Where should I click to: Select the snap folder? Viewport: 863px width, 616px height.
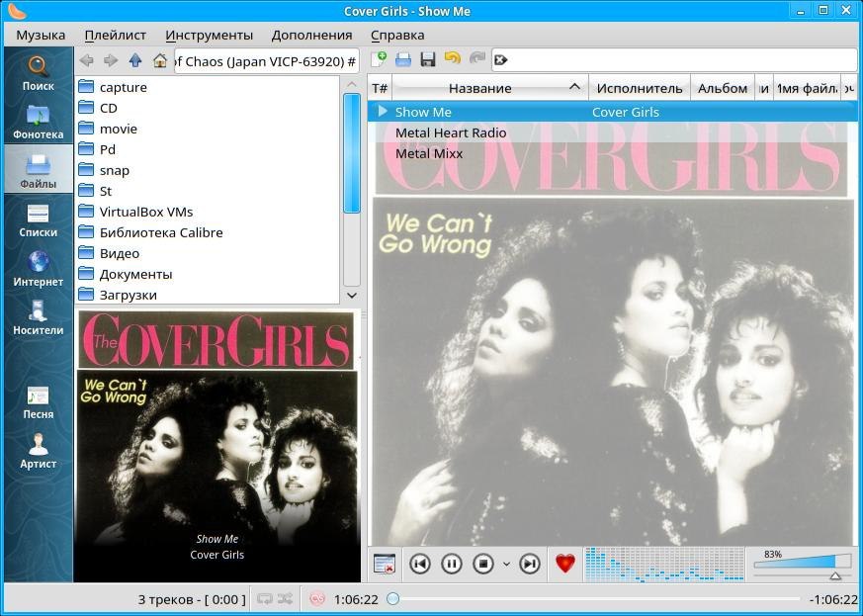click(207, 170)
